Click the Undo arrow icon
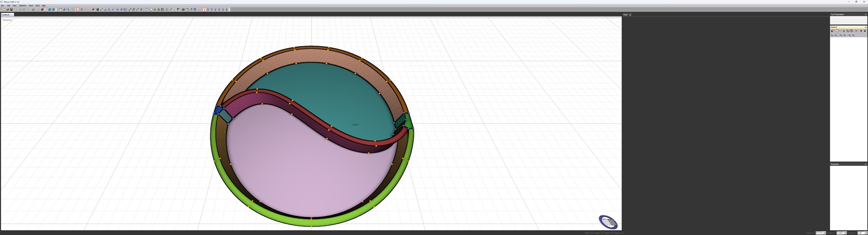 tap(33, 9)
